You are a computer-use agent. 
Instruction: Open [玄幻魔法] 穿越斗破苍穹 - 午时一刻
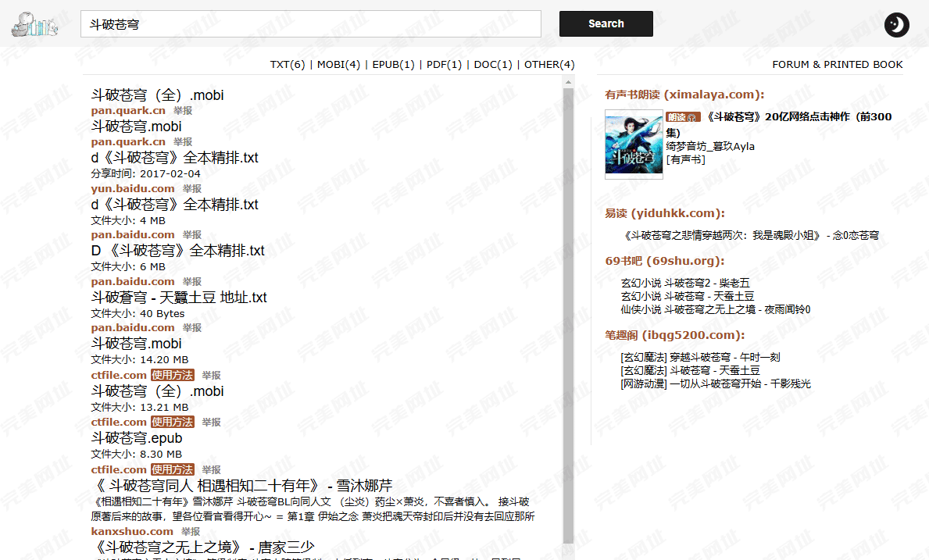[x=700, y=357]
